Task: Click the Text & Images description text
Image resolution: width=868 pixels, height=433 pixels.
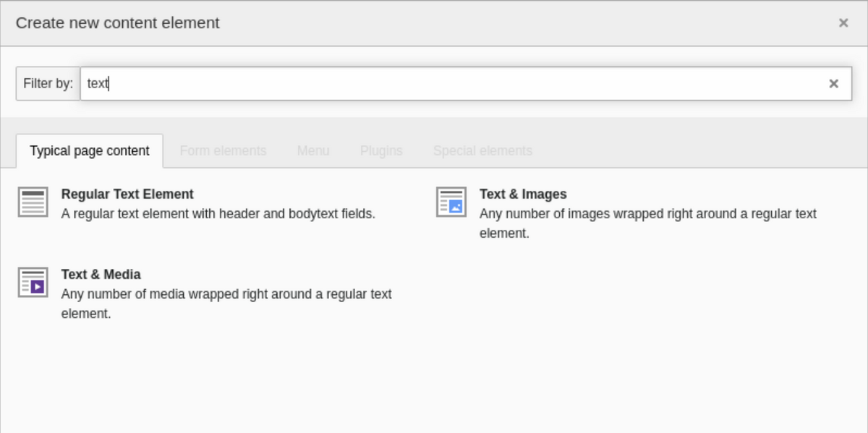Action: click(647, 214)
